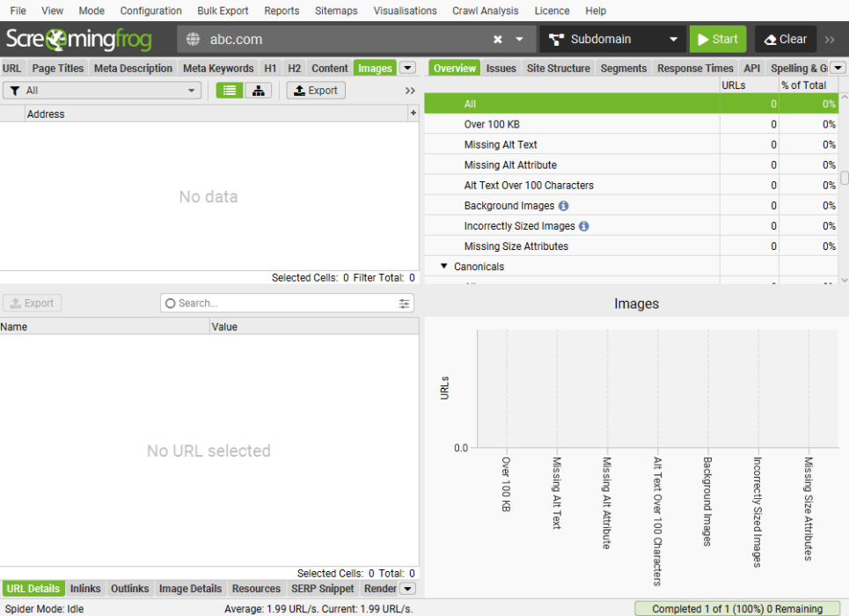
Task: Open the Image Details tab
Action: pos(190,589)
